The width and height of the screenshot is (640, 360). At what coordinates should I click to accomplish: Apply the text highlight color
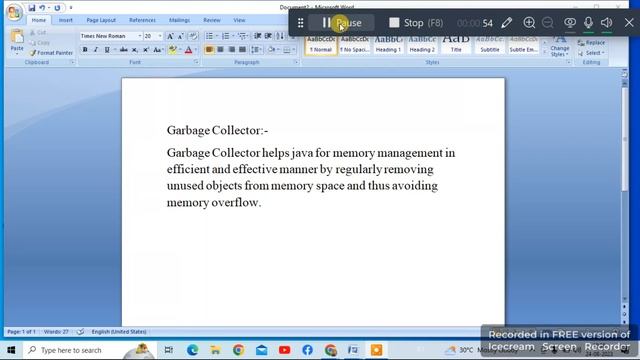tap(172, 50)
